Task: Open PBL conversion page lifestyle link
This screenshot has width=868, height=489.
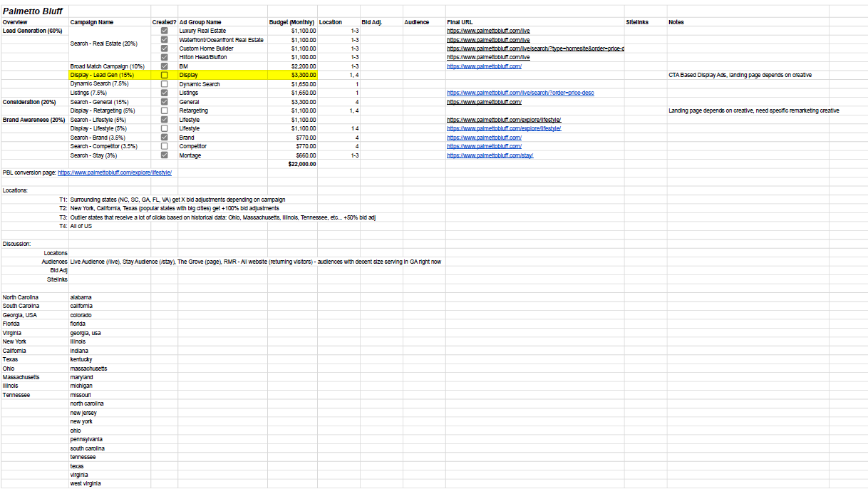Action: pyautogui.click(x=115, y=173)
